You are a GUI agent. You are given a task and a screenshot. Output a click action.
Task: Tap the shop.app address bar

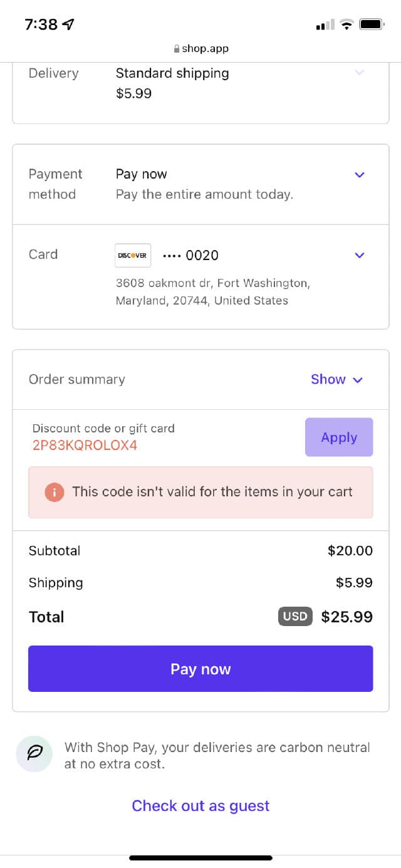click(200, 49)
